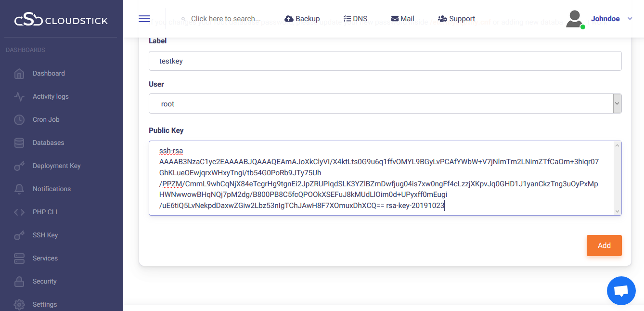Click the Activity logs pulse icon
Screen dimensions: 644x311
(x=19, y=97)
